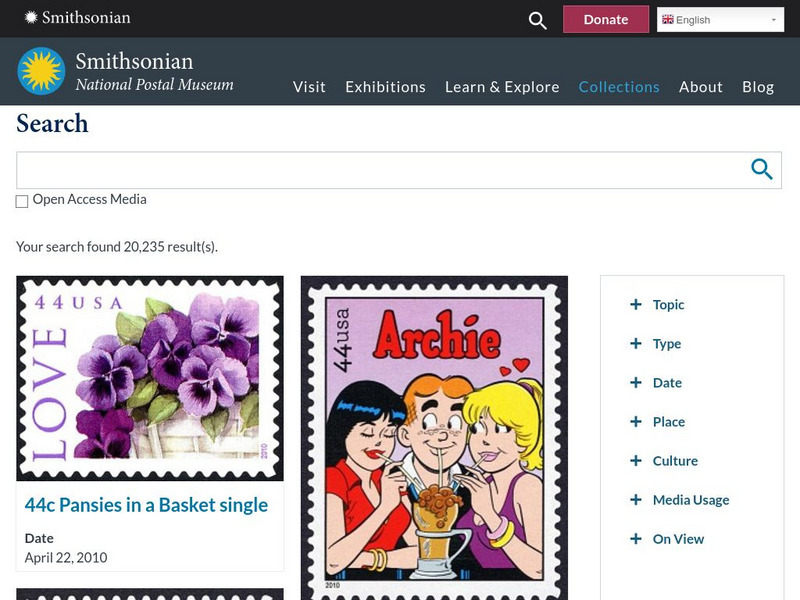The image size is (800, 600).
Task: Click Smithsonian National Postal Museum title text
Action: [155, 71]
